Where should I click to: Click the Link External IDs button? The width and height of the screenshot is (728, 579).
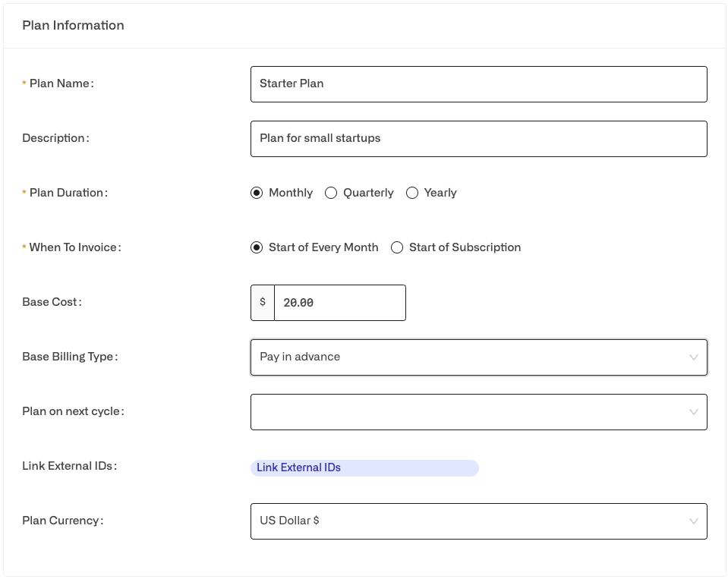pos(364,467)
